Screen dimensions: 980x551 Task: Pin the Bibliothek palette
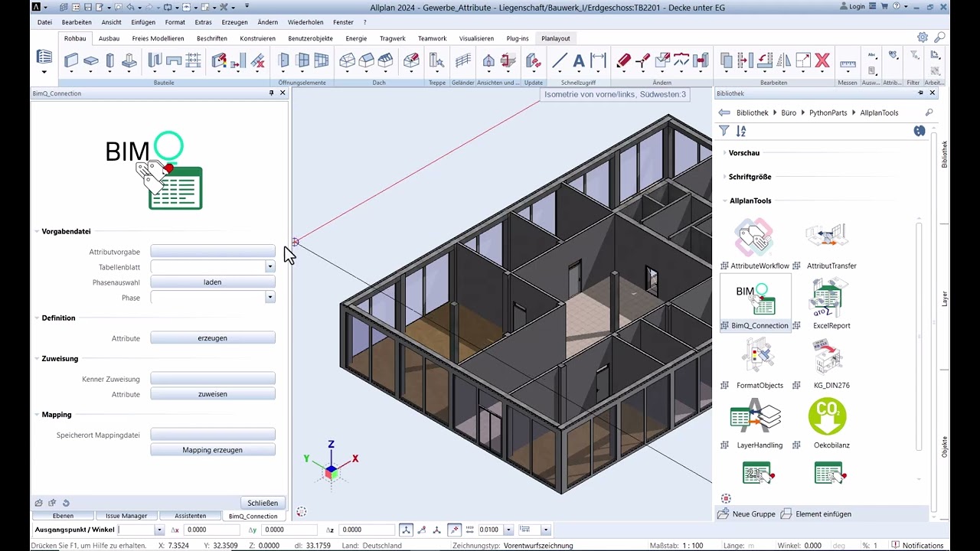point(920,93)
